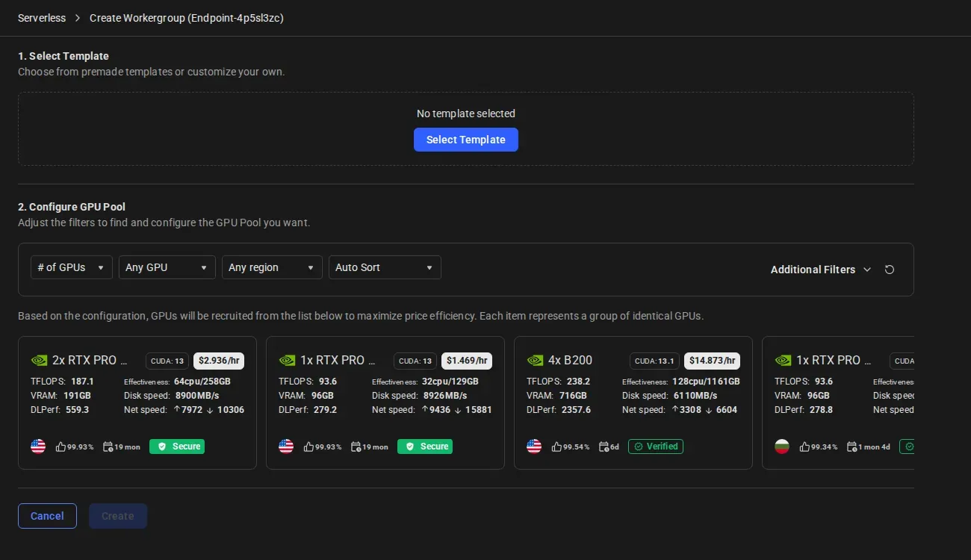Click the download arrow beside 6604
This screenshot has width=971, height=560.
pyautogui.click(x=709, y=410)
